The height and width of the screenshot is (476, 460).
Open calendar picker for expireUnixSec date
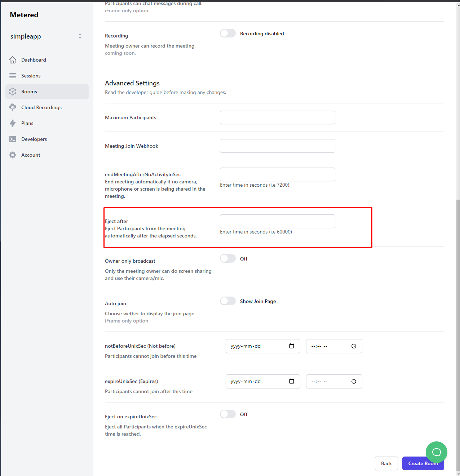[x=292, y=381]
